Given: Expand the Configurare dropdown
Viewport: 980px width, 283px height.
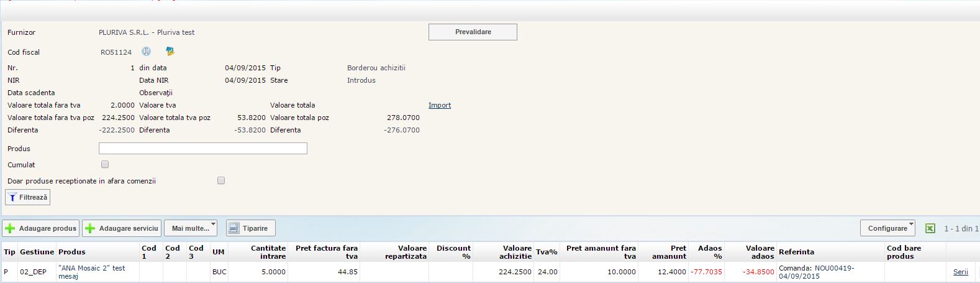Looking at the screenshot, I should (887, 228).
